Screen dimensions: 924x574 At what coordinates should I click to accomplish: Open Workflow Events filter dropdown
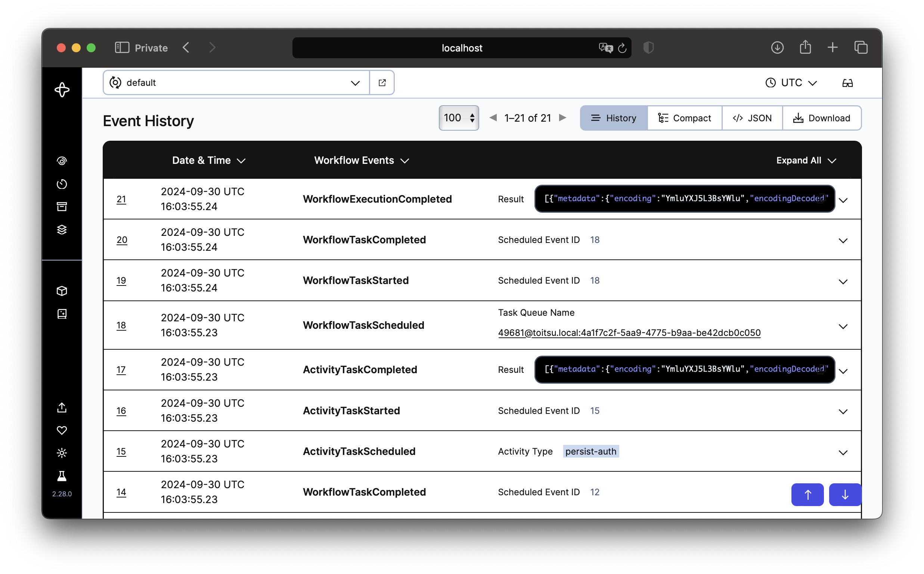point(362,161)
